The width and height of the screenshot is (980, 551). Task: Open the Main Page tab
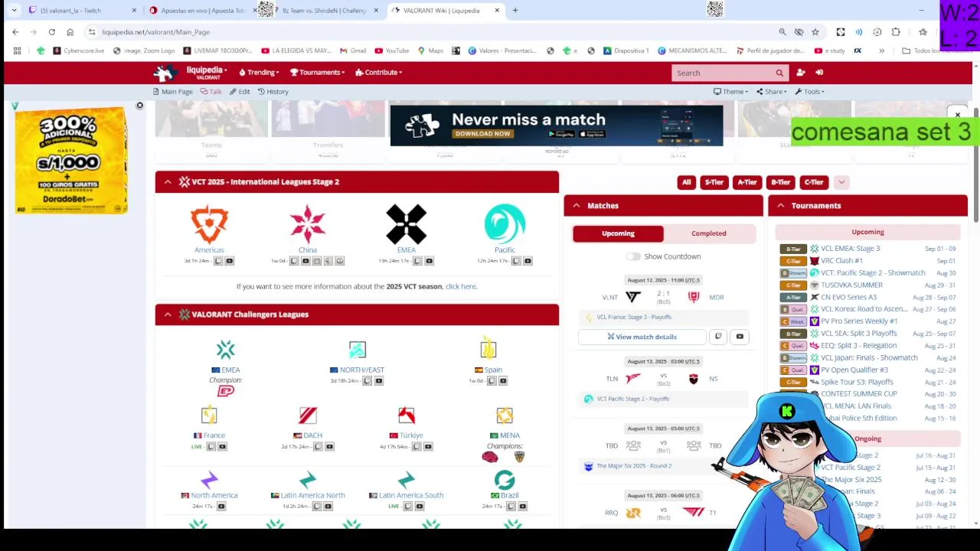pos(173,92)
